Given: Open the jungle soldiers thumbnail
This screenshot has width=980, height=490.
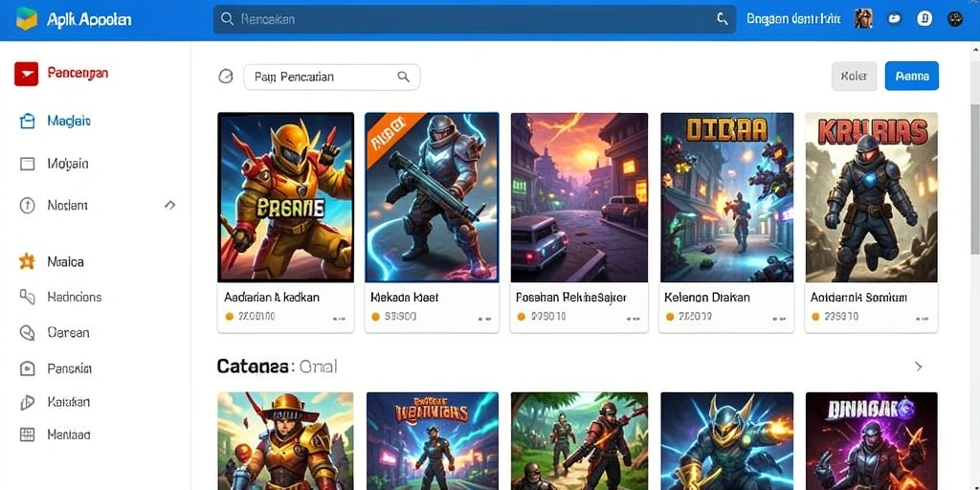Looking at the screenshot, I should coord(579,440).
